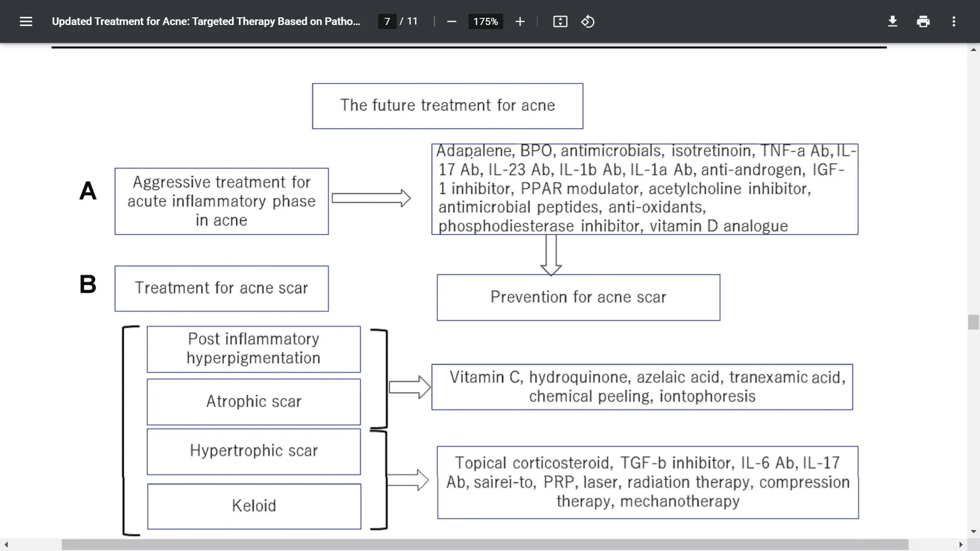Screen dimensions: 980x551
Task: Click the scroll left arrow
Action: [x=6, y=545]
